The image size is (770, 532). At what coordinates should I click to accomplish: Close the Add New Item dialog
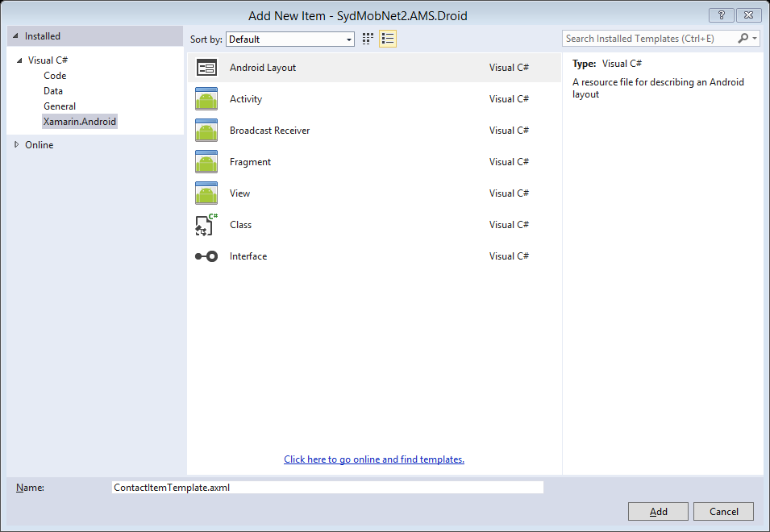click(x=748, y=15)
